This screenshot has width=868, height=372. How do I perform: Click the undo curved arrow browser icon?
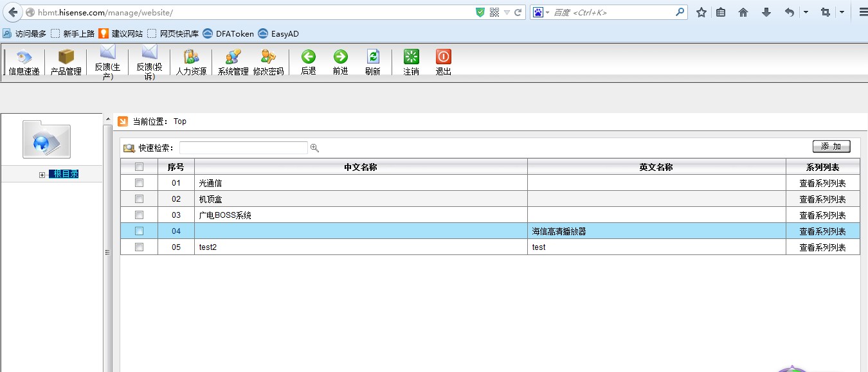pyautogui.click(x=790, y=12)
